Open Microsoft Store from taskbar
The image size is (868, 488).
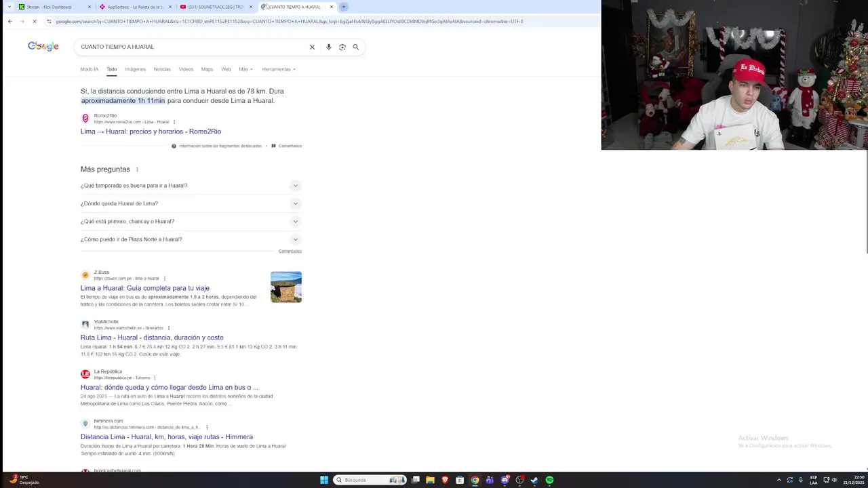[x=460, y=480]
